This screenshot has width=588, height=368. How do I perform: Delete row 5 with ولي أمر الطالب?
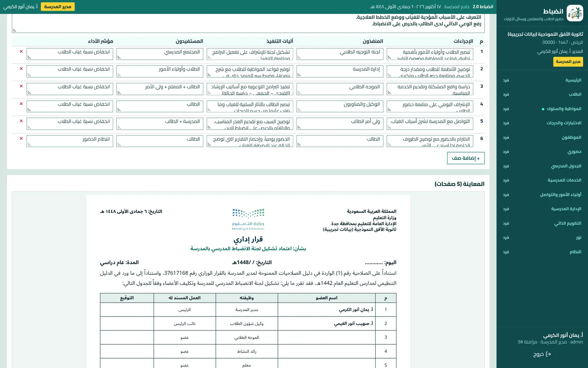click(x=21, y=121)
